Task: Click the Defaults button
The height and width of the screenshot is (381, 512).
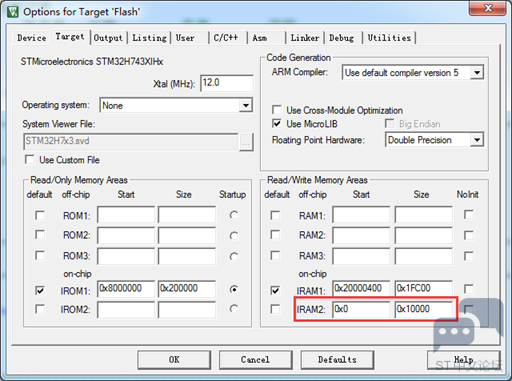Action: click(337, 360)
